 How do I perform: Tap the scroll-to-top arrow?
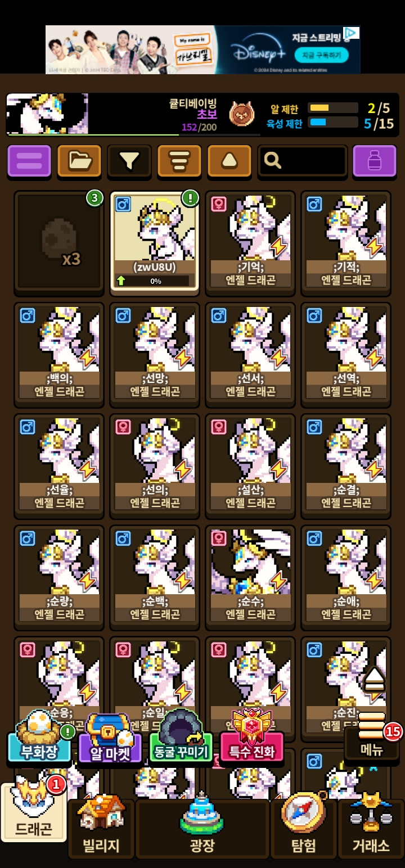[x=375, y=679]
